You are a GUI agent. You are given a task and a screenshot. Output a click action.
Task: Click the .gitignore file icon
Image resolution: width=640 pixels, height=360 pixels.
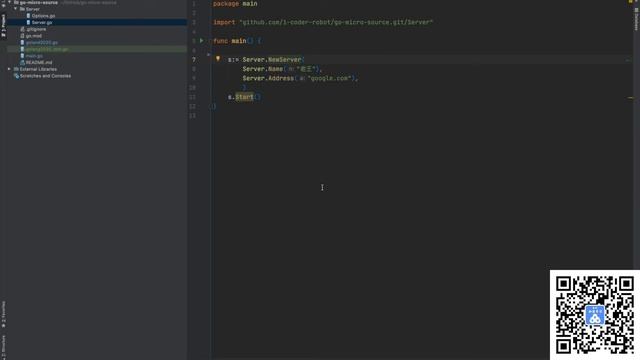(22, 29)
